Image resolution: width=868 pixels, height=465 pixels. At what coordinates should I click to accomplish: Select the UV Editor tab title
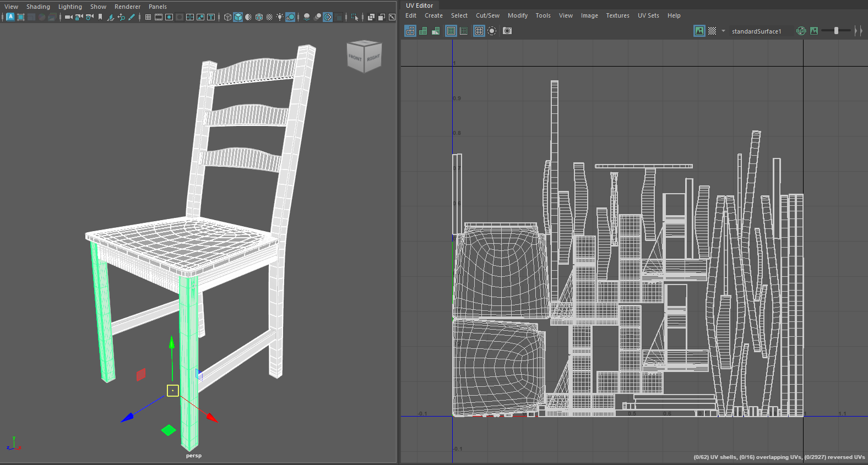[x=420, y=6]
